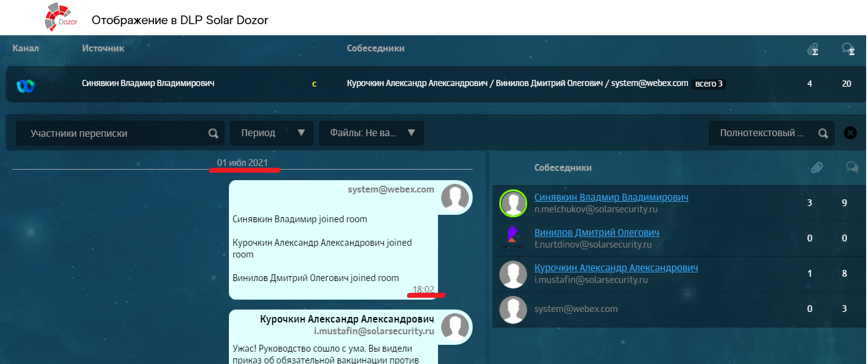Expand the Файлы filter dropdown
The width and height of the screenshot is (868, 364).
(x=371, y=133)
